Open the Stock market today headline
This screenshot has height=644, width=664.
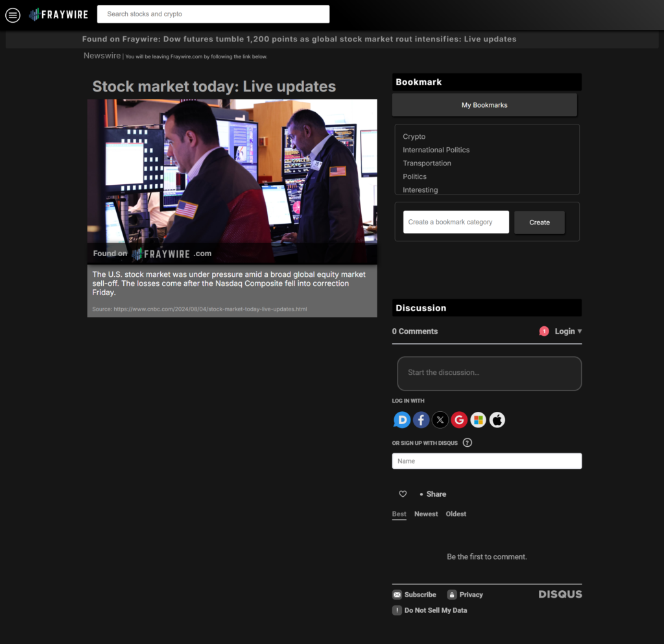click(x=214, y=86)
